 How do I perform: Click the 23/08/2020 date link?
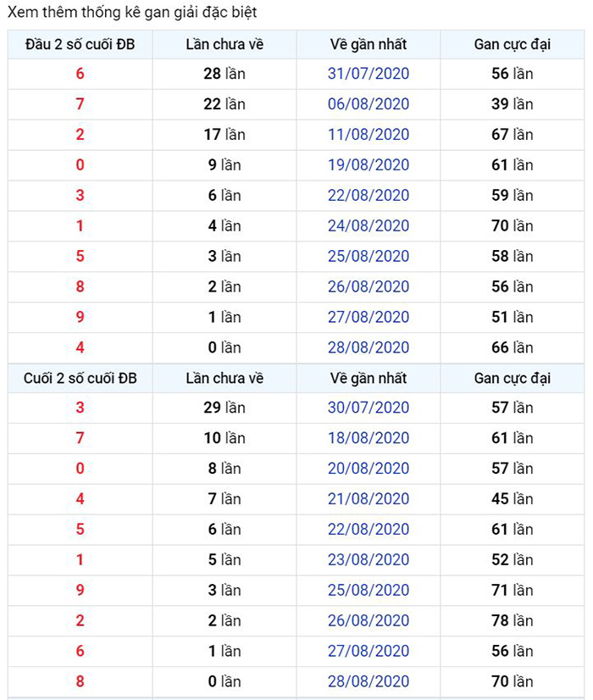pyautogui.click(x=369, y=559)
